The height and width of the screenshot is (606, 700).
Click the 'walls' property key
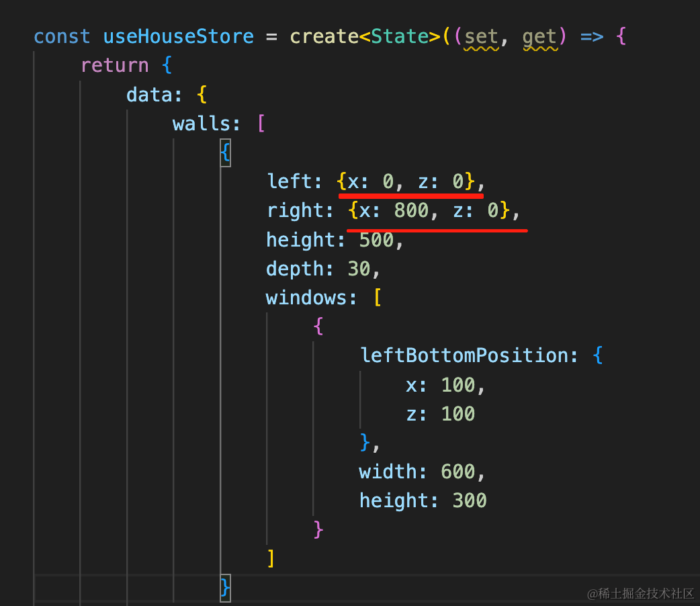201,124
